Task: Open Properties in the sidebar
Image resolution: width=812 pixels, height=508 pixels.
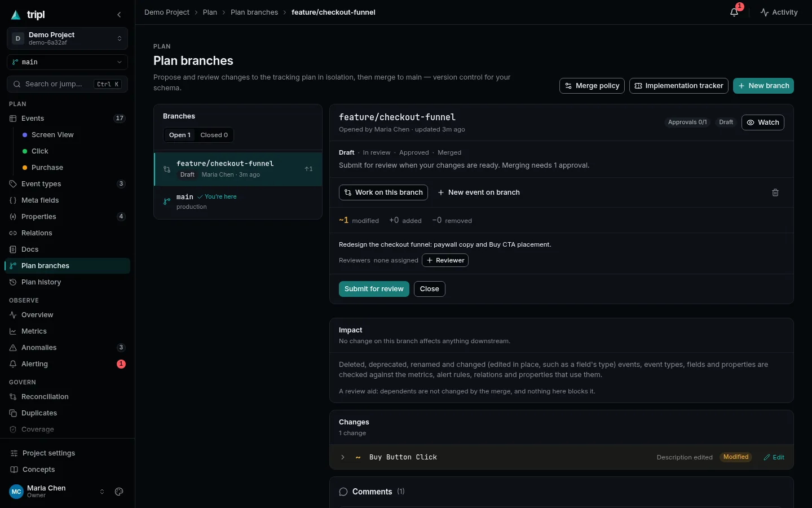Action: (x=67, y=217)
